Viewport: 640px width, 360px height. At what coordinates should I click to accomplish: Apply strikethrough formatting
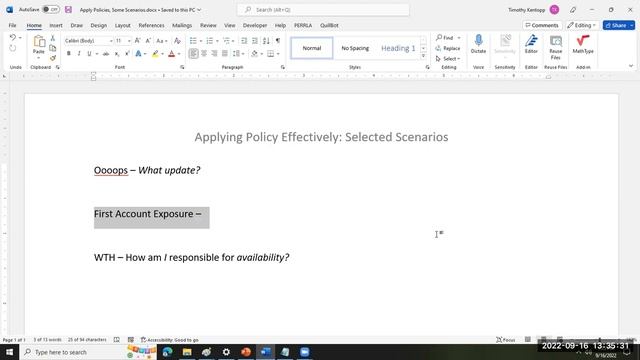pos(106,54)
